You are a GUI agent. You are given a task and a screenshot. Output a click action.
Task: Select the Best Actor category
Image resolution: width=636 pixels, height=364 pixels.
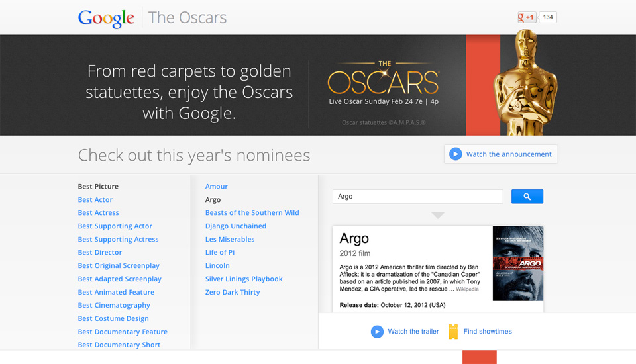(95, 199)
